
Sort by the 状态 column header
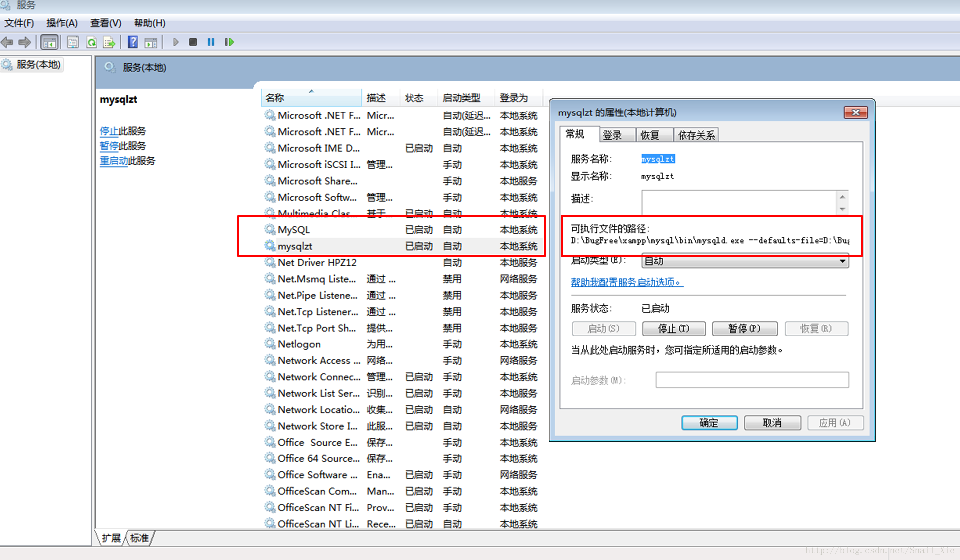point(419,97)
